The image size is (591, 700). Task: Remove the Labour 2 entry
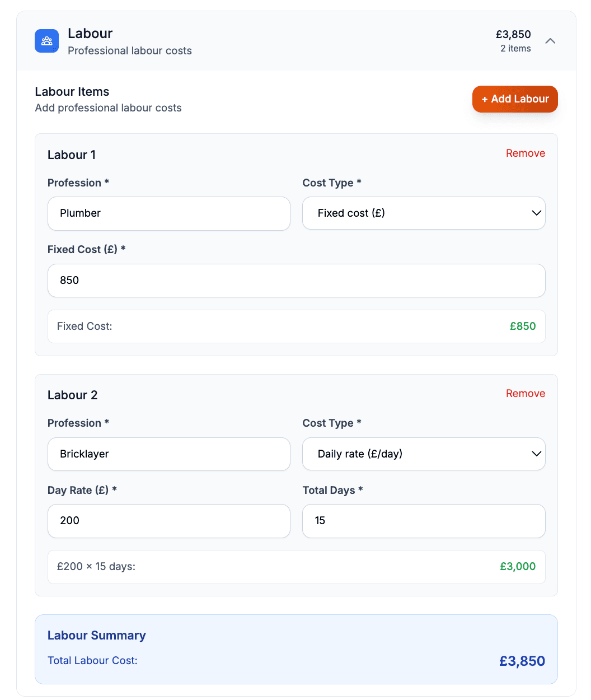tap(525, 394)
